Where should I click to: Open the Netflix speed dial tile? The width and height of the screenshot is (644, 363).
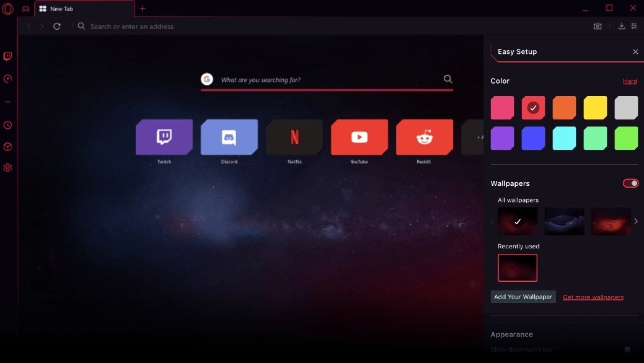coord(294,137)
